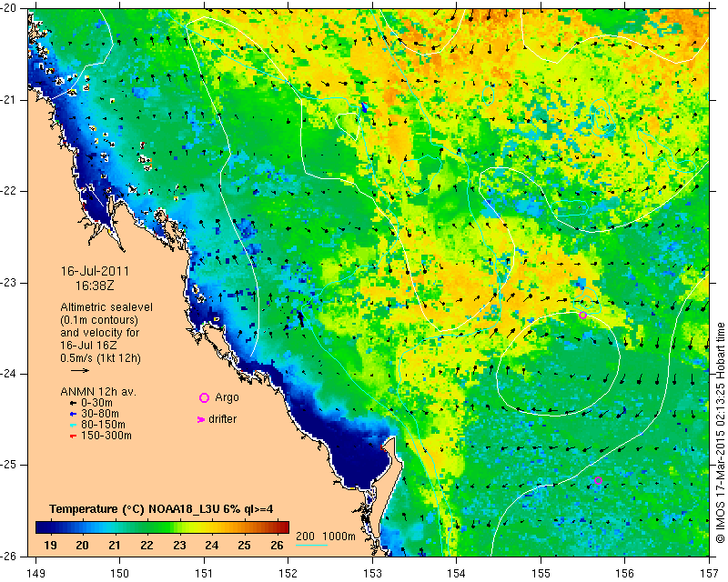Image resolution: width=728 pixels, height=582 pixels.
Task: Click the longitude axis label "151"
Action: tap(204, 574)
